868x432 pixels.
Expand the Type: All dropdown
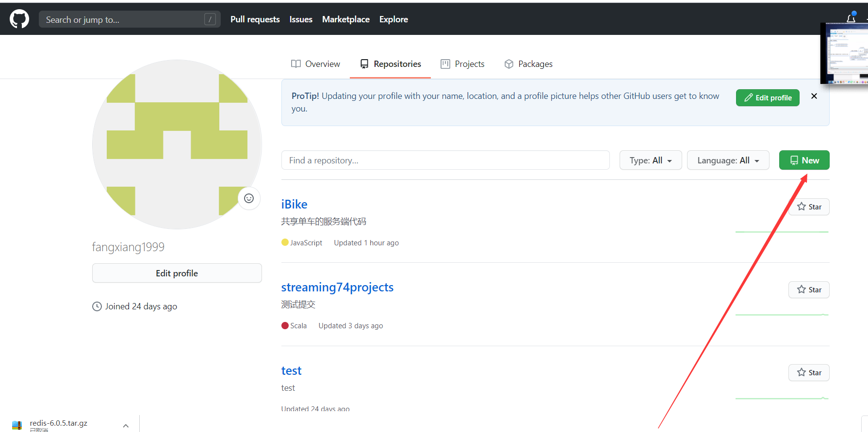pos(651,160)
